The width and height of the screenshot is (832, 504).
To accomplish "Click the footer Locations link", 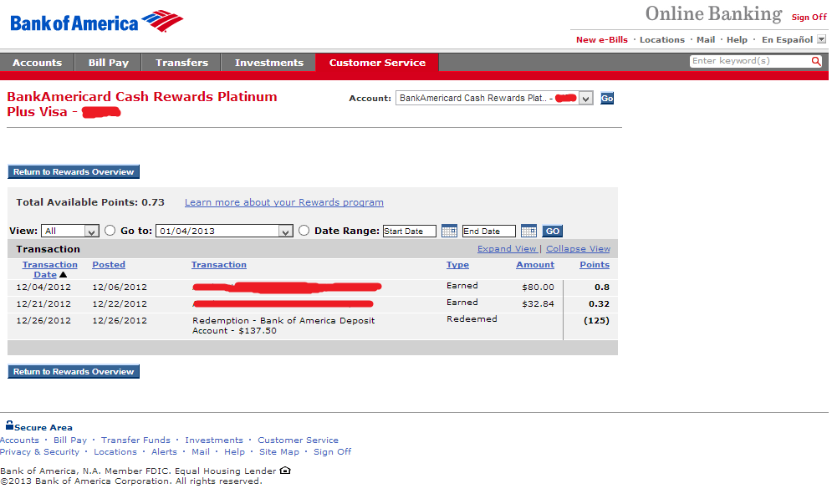I will tap(115, 451).
